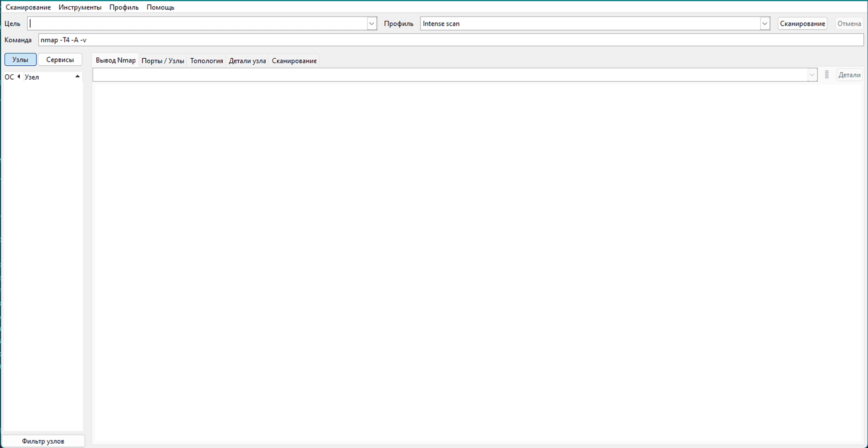Expand the scan output dropdown arrow

(x=812, y=75)
